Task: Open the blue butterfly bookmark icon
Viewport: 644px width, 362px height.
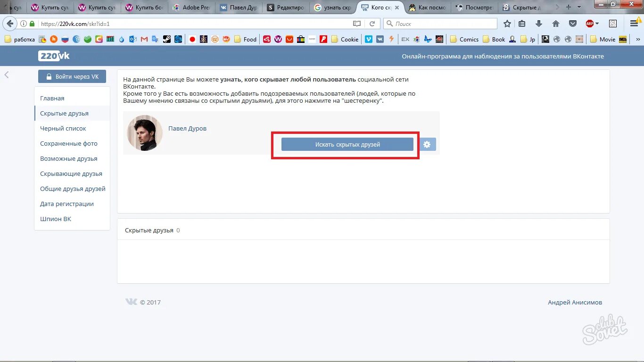Action: coord(428,40)
